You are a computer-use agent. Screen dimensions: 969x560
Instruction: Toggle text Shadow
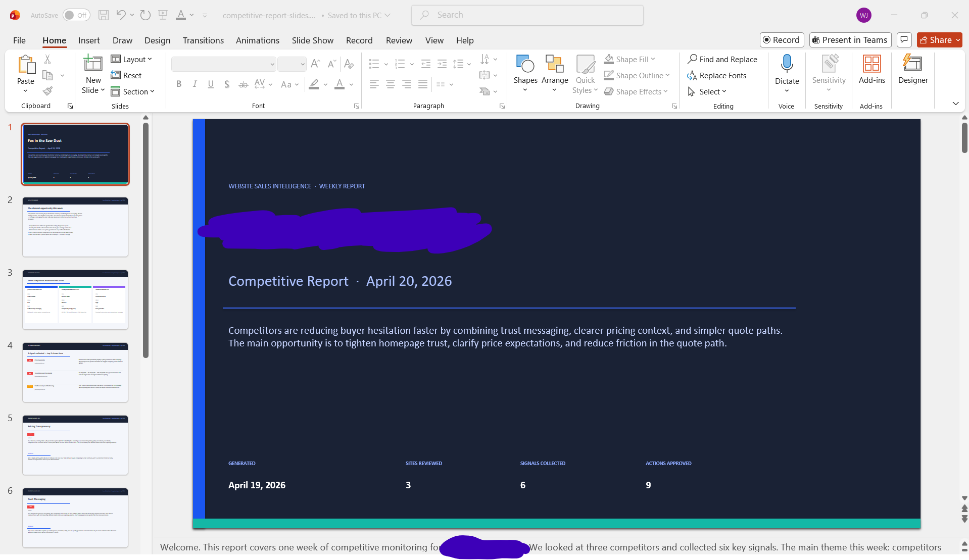click(227, 84)
